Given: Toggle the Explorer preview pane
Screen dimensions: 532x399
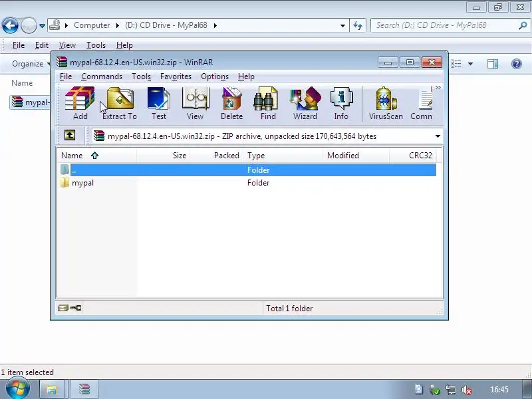Looking at the screenshot, I should click(x=493, y=63).
